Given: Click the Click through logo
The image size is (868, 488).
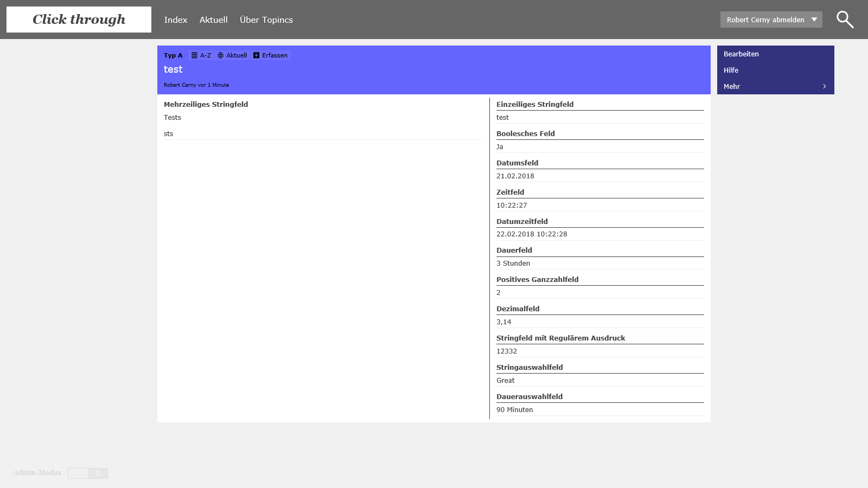Looking at the screenshot, I should pos(79,20).
